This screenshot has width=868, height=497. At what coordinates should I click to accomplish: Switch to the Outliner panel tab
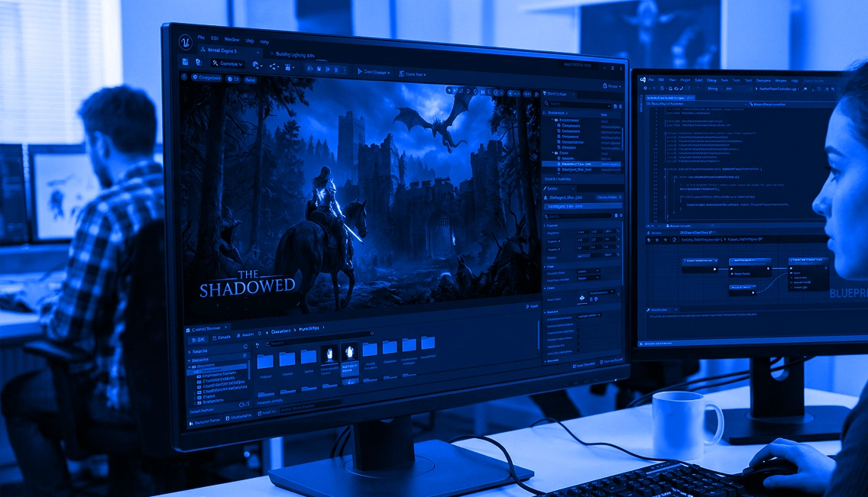559,94
